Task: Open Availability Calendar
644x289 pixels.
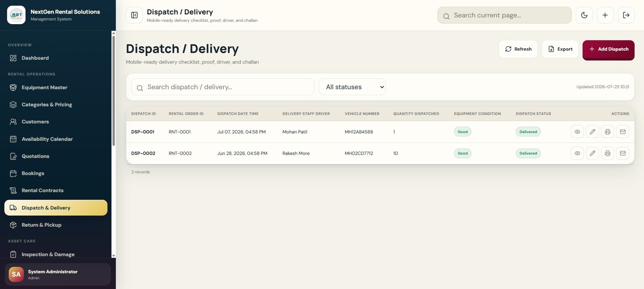Action: (56, 139)
